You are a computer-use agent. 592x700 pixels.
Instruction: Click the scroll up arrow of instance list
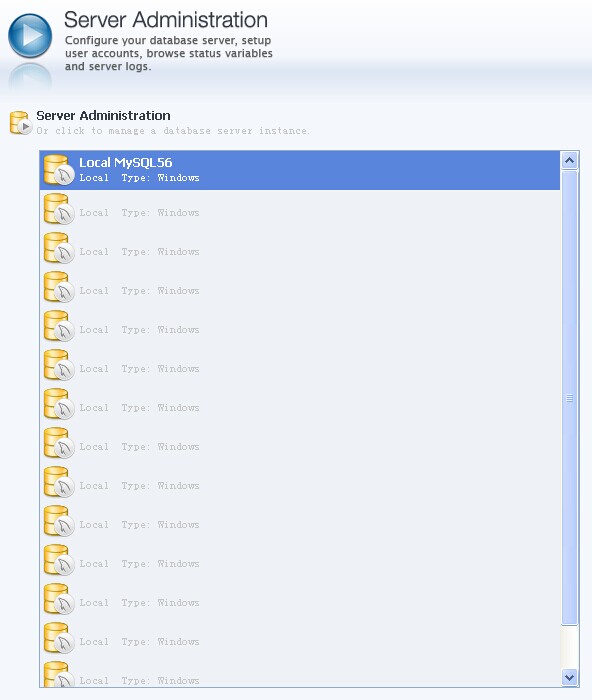[x=569, y=160]
